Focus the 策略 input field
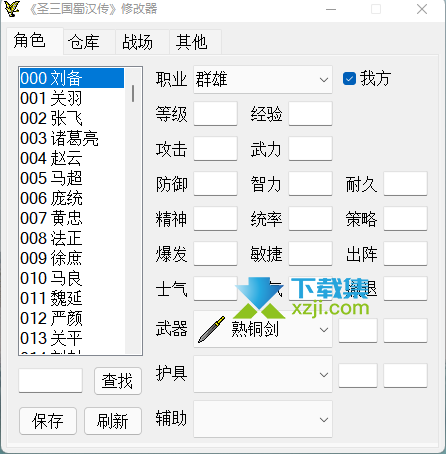446x454 pixels. pyautogui.click(x=405, y=219)
